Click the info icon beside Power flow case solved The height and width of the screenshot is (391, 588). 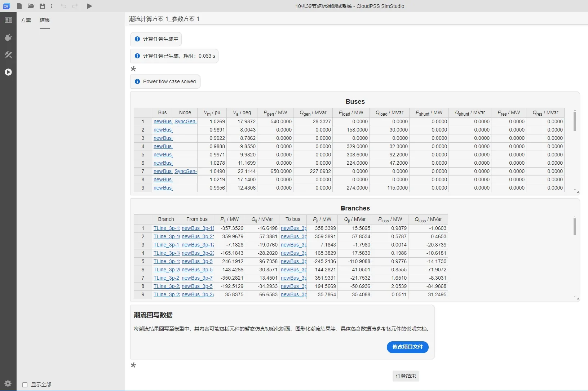[x=137, y=81]
